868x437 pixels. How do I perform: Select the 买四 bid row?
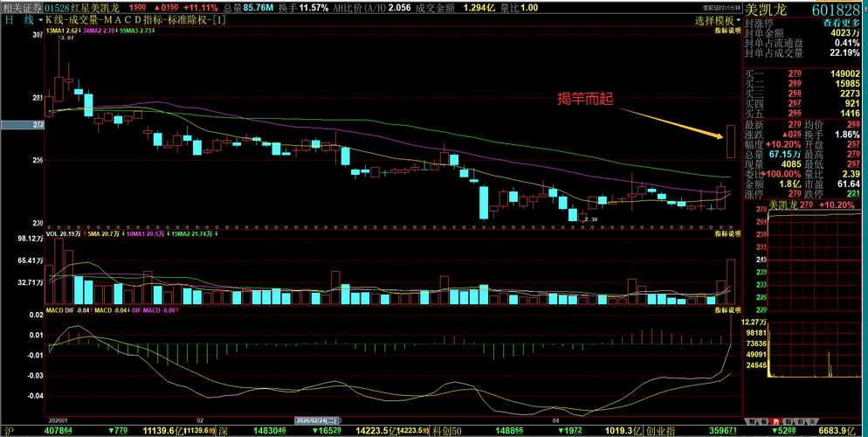point(803,104)
